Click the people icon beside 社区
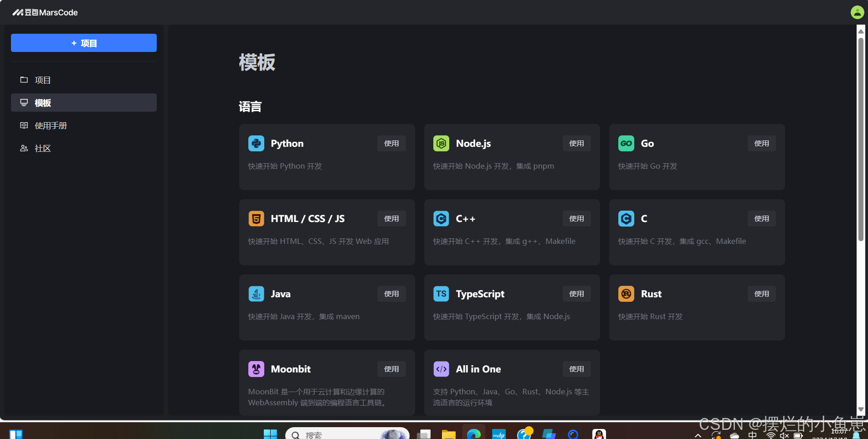This screenshot has width=868, height=439. tap(24, 148)
